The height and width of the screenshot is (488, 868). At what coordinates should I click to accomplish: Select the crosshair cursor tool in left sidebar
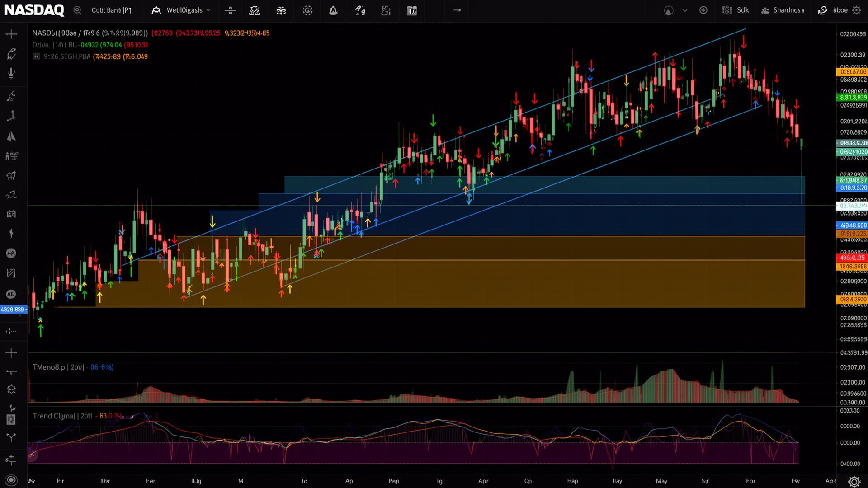[11, 34]
